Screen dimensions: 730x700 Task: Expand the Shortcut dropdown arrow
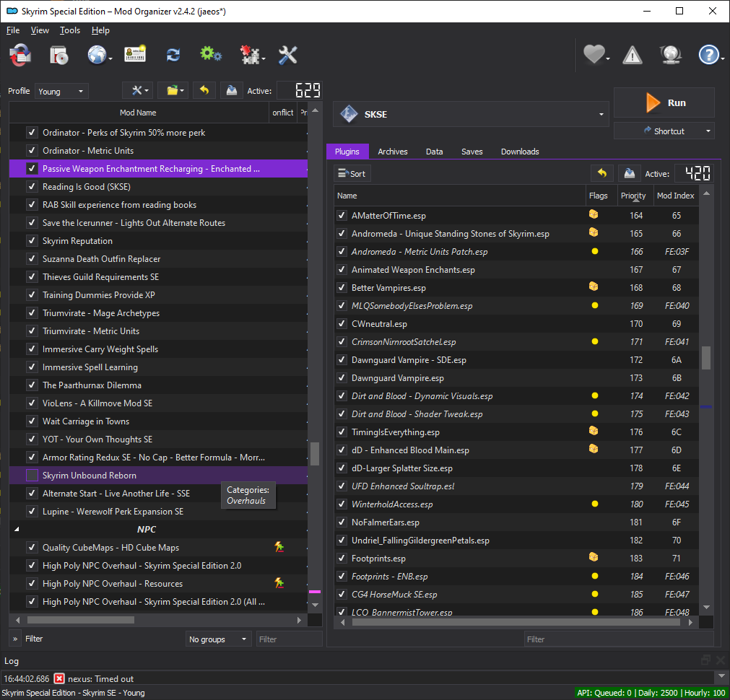708,131
